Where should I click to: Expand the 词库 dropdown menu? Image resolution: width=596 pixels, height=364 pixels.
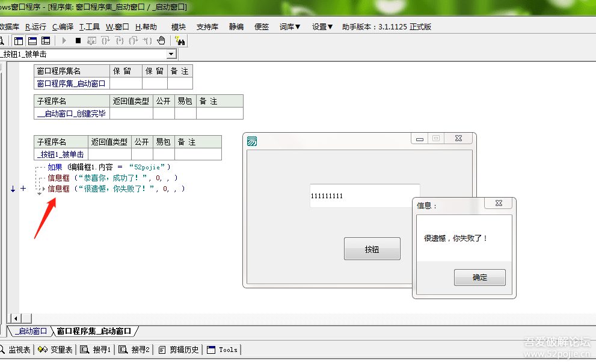[290, 27]
